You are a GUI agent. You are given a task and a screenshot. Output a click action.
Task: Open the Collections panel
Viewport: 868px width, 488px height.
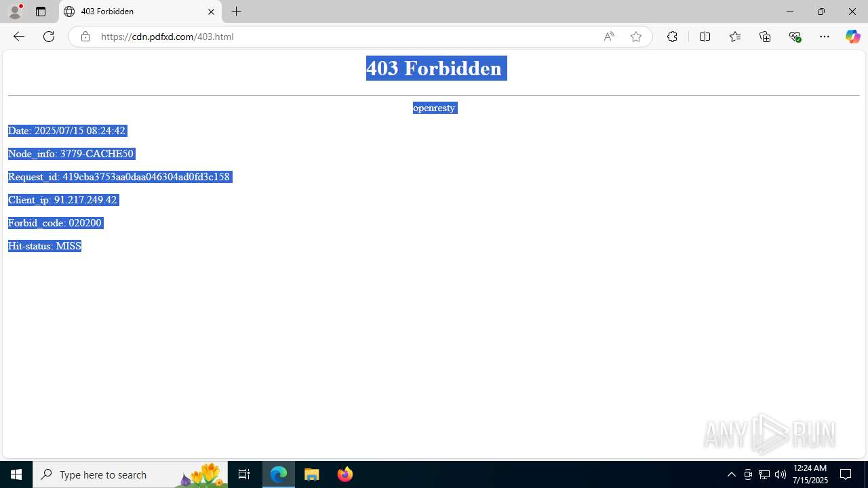point(765,37)
